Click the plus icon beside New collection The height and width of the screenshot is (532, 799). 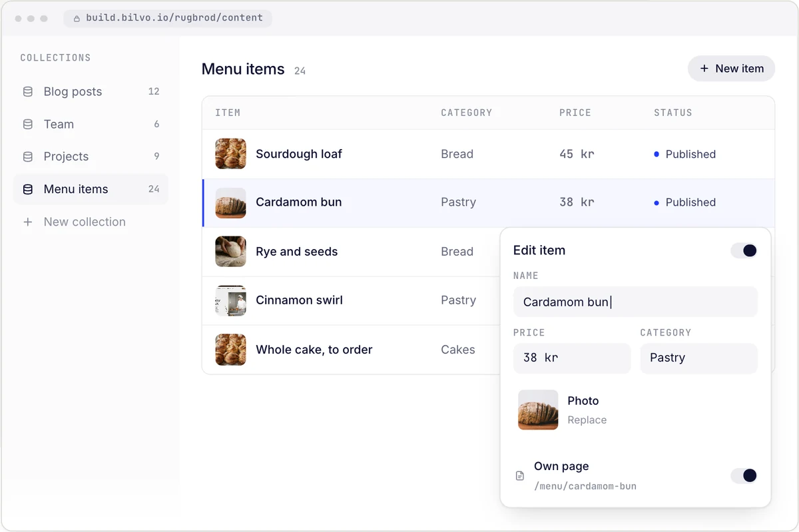coord(28,222)
